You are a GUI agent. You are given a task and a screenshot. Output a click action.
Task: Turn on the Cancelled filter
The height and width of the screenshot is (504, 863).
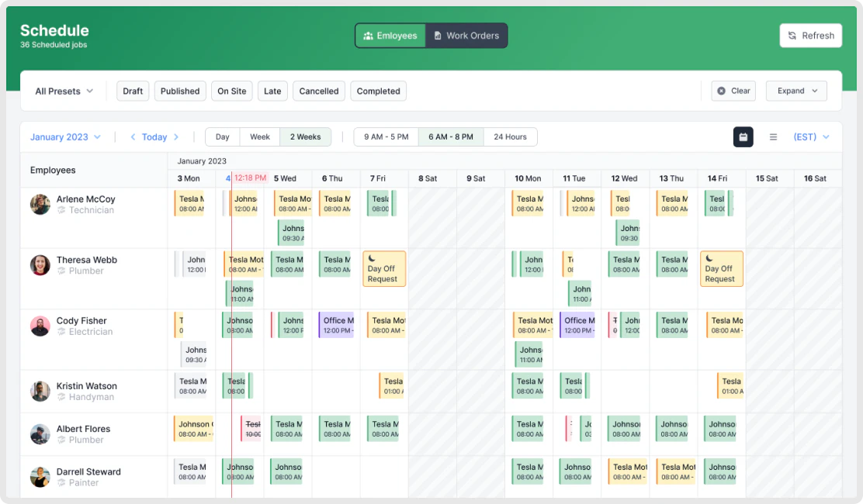coord(318,91)
